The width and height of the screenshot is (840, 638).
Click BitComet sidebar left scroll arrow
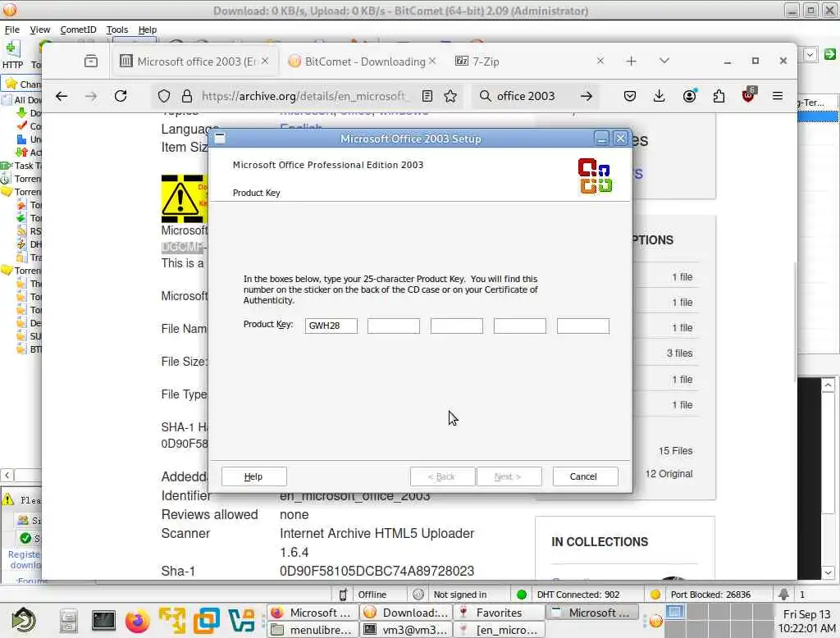pyautogui.click(x=7, y=475)
